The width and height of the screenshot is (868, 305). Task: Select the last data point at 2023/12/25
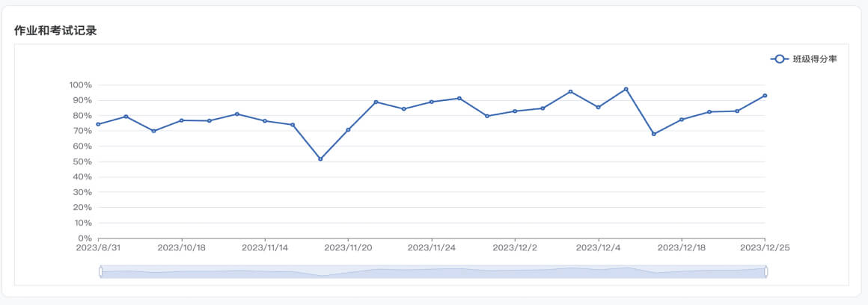[x=765, y=96]
